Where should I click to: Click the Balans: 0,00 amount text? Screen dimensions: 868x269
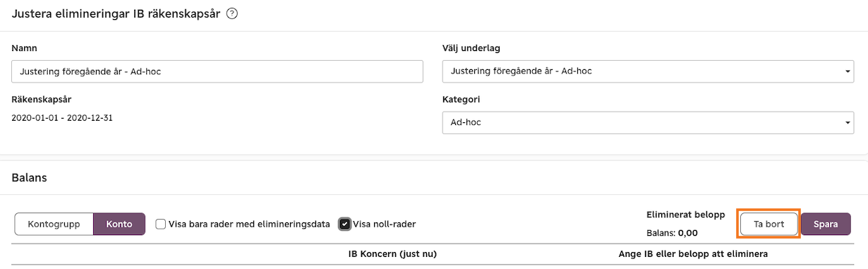pyautogui.click(x=672, y=232)
